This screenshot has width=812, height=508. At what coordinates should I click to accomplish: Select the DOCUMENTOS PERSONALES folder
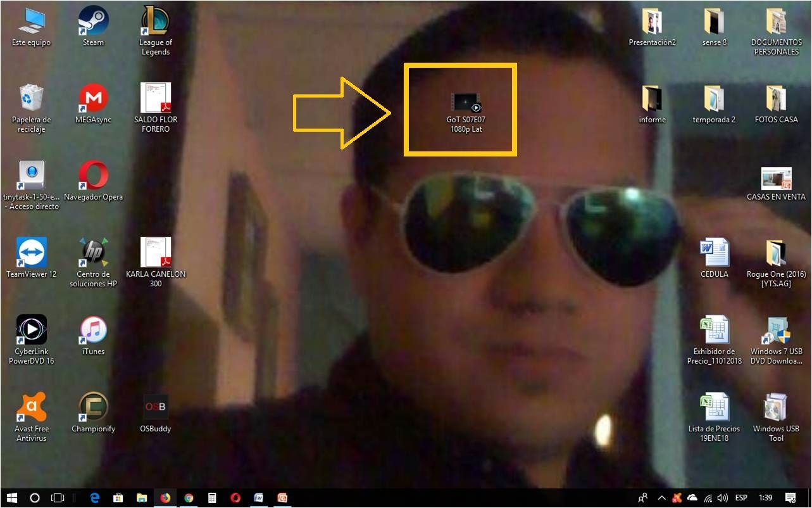776,32
